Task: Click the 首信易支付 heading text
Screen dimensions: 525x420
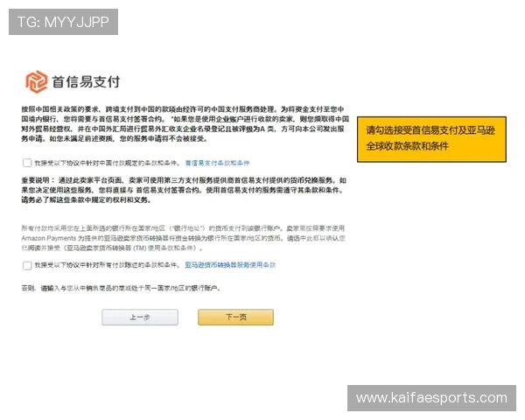Action: [x=86, y=81]
